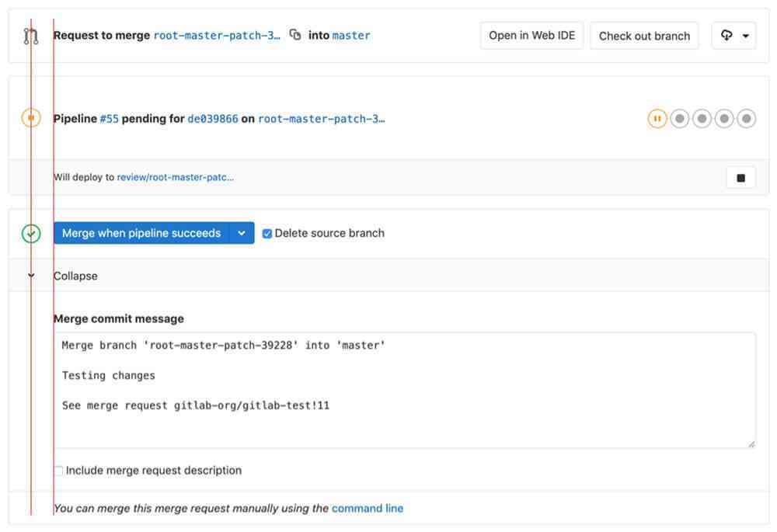
Task: Click the pending pipeline status icon on left
Action: 31,118
